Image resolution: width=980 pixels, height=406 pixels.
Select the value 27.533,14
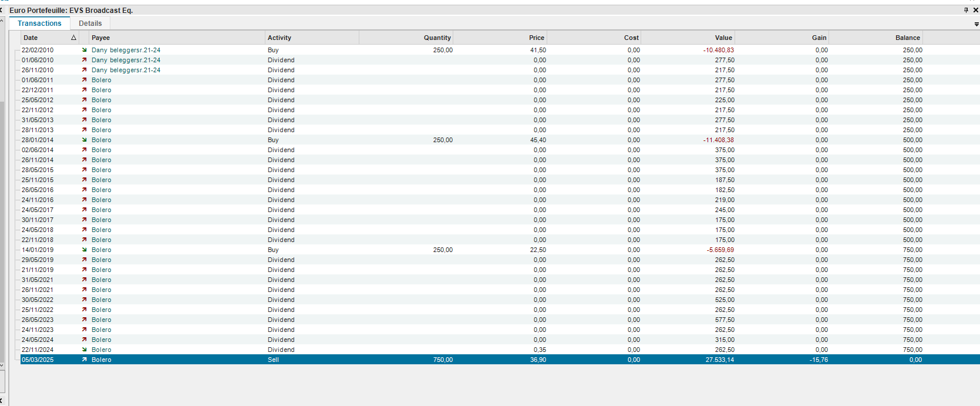720,360
